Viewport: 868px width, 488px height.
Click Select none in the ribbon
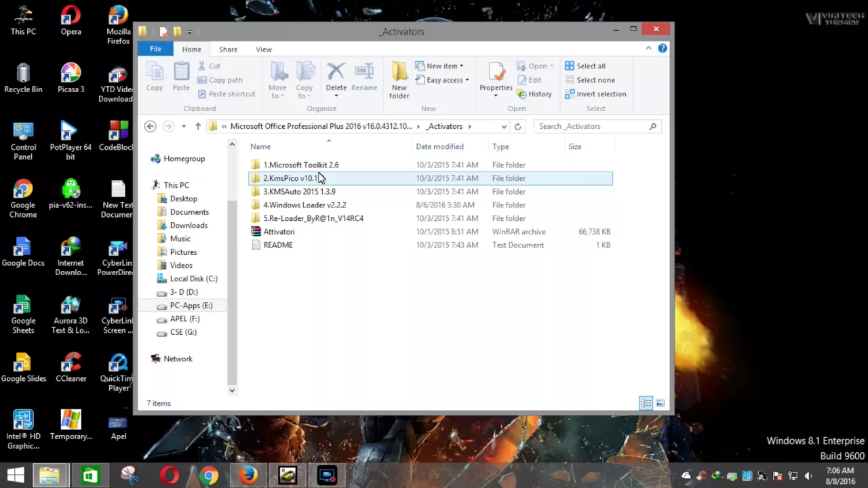pyautogui.click(x=589, y=80)
